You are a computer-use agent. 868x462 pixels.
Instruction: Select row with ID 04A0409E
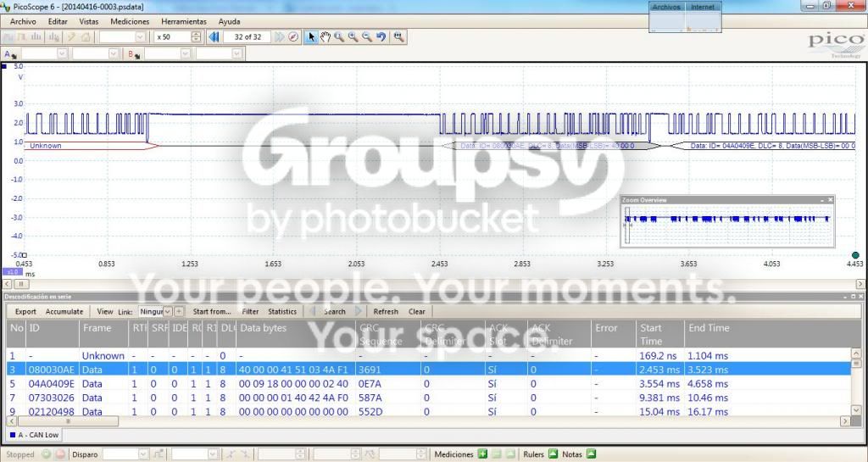coord(428,383)
